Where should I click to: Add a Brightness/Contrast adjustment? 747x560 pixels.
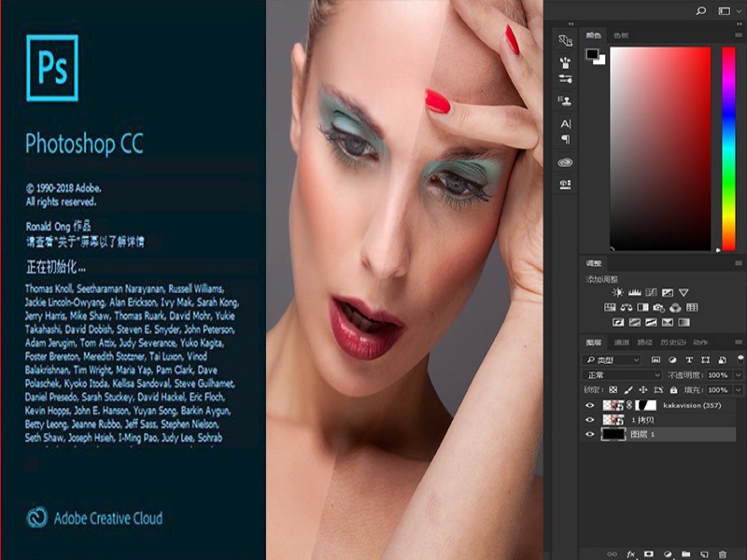pyautogui.click(x=617, y=292)
